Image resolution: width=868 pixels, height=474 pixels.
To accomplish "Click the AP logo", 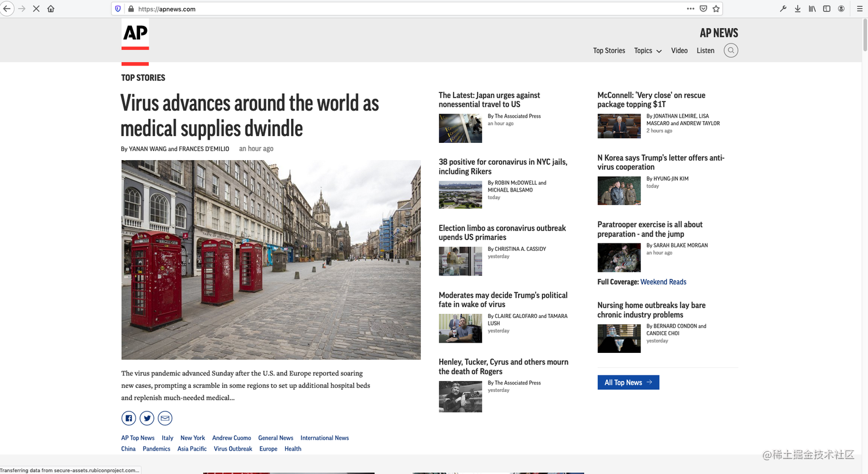I will click(135, 34).
